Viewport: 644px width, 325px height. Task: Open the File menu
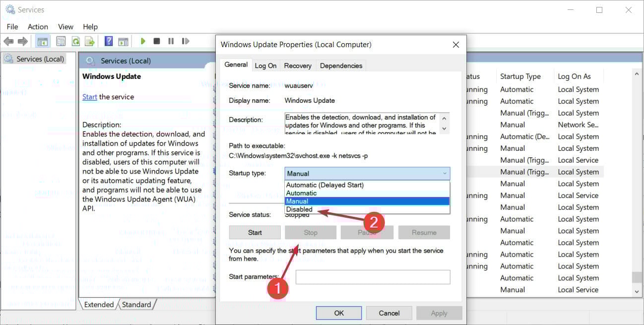12,27
